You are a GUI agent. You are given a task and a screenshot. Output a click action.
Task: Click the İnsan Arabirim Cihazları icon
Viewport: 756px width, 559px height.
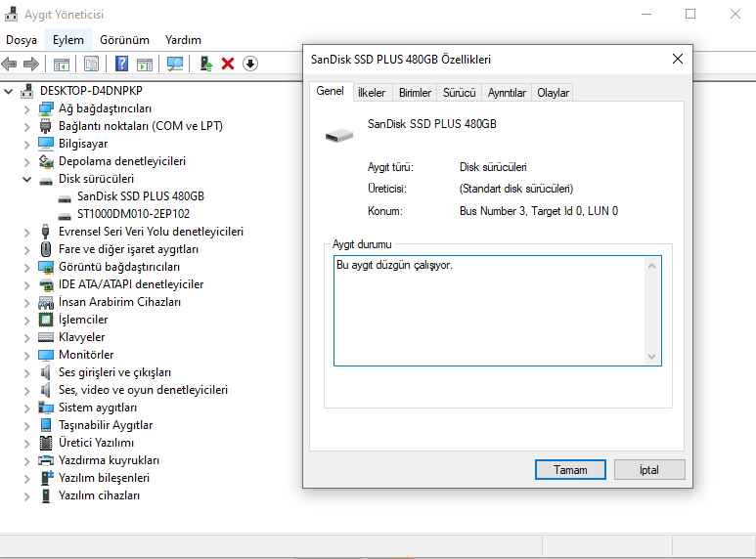[46, 302]
